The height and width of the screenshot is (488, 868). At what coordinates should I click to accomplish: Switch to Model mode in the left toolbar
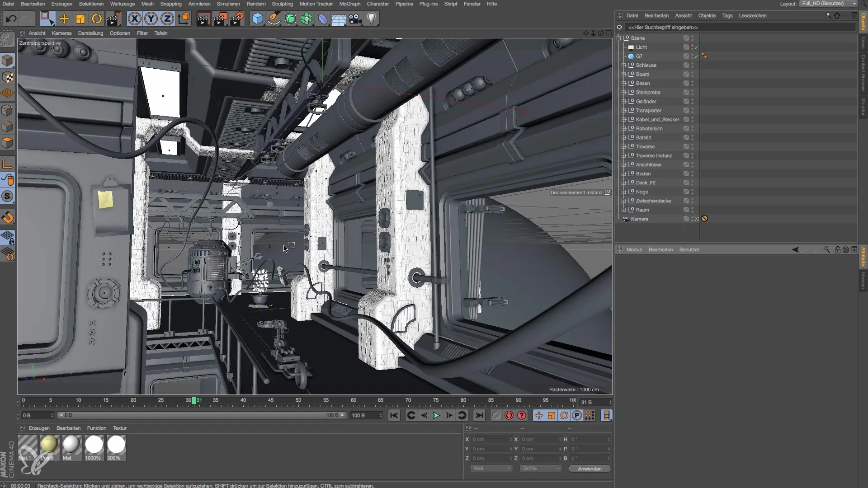click(x=8, y=61)
